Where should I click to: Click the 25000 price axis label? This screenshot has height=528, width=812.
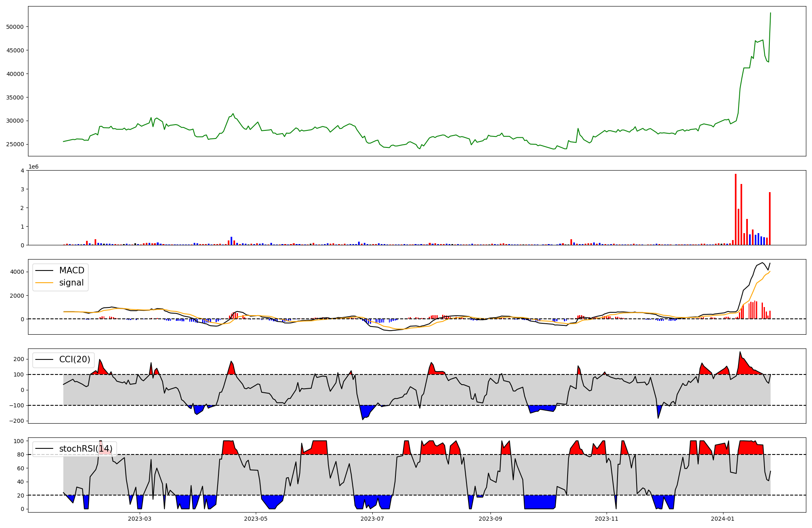pos(15,144)
